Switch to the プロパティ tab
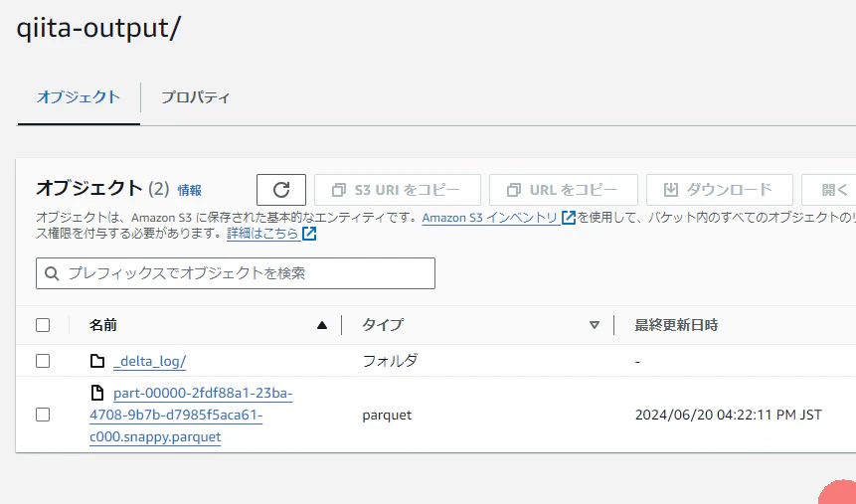856x504 pixels. click(x=196, y=97)
